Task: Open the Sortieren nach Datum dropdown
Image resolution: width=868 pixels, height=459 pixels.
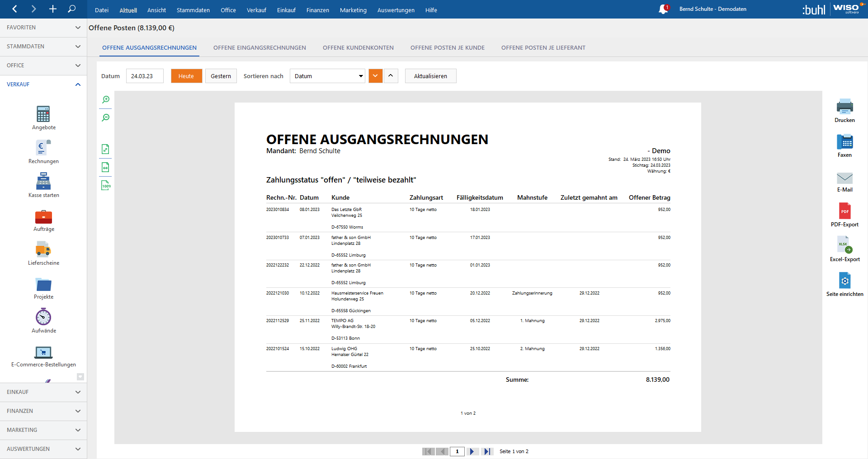Action: point(327,76)
